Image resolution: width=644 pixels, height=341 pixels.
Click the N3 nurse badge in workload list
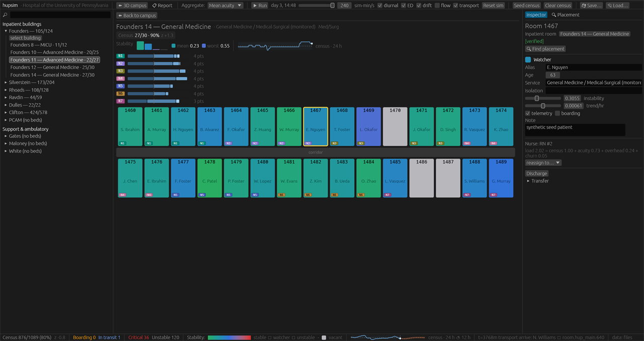coord(120,71)
